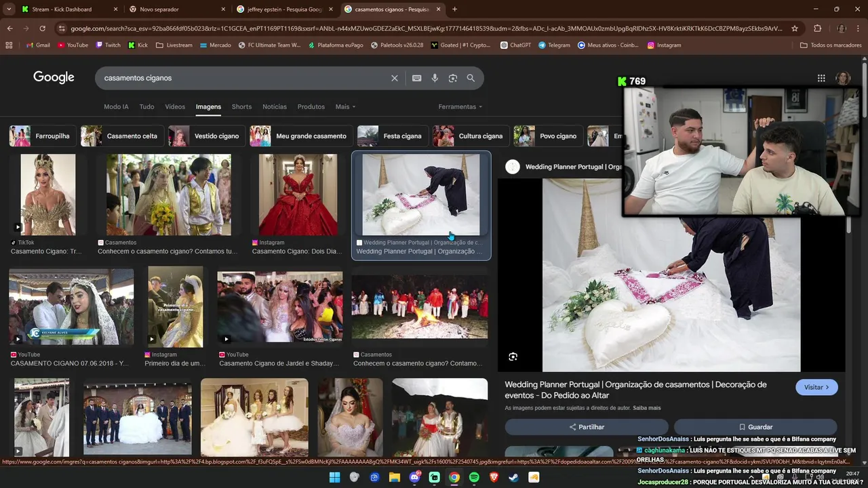Clear the search box with X icon
This screenshot has height=488, width=868.
[395, 78]
